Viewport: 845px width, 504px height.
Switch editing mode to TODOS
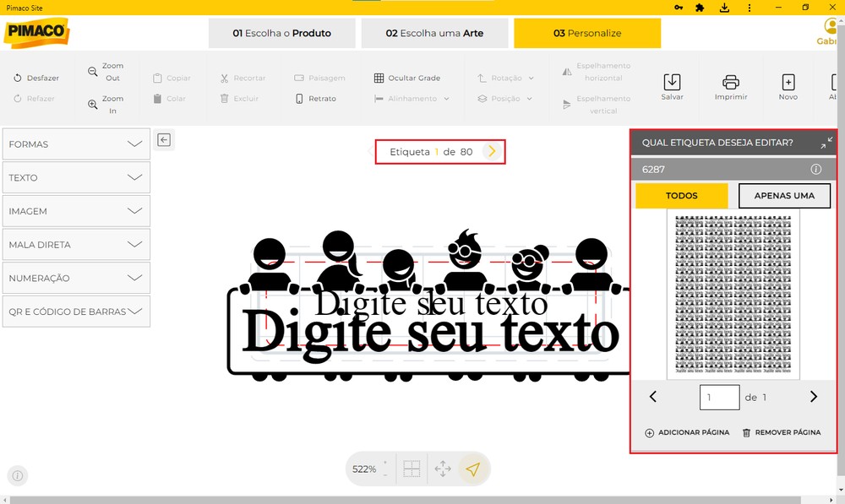681,195
